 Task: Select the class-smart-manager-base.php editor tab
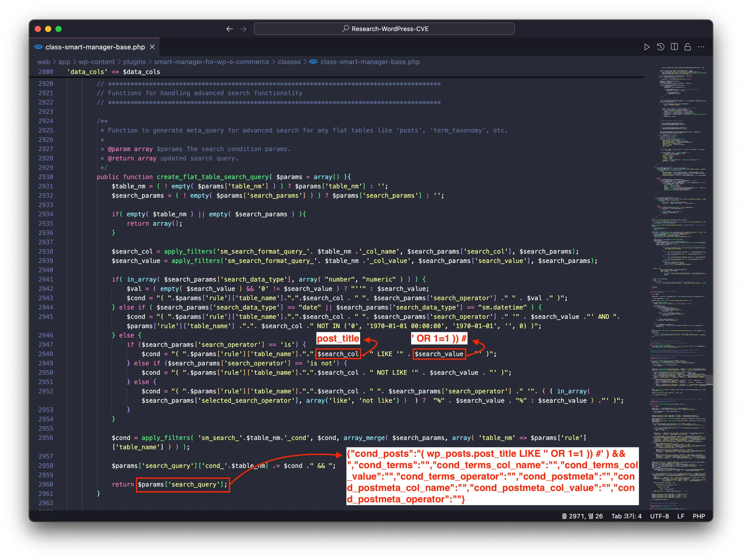[x=95, y=47]
